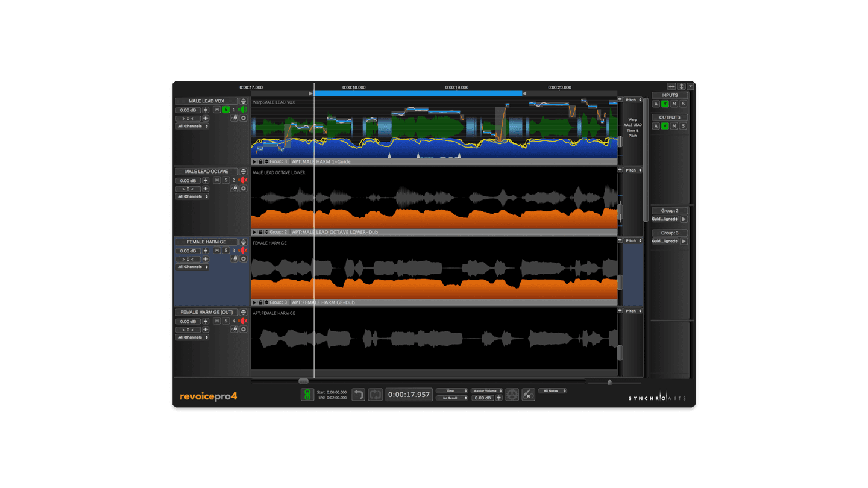Open the All Notes dropdown

pyautogui.click(x=553, y=391)
